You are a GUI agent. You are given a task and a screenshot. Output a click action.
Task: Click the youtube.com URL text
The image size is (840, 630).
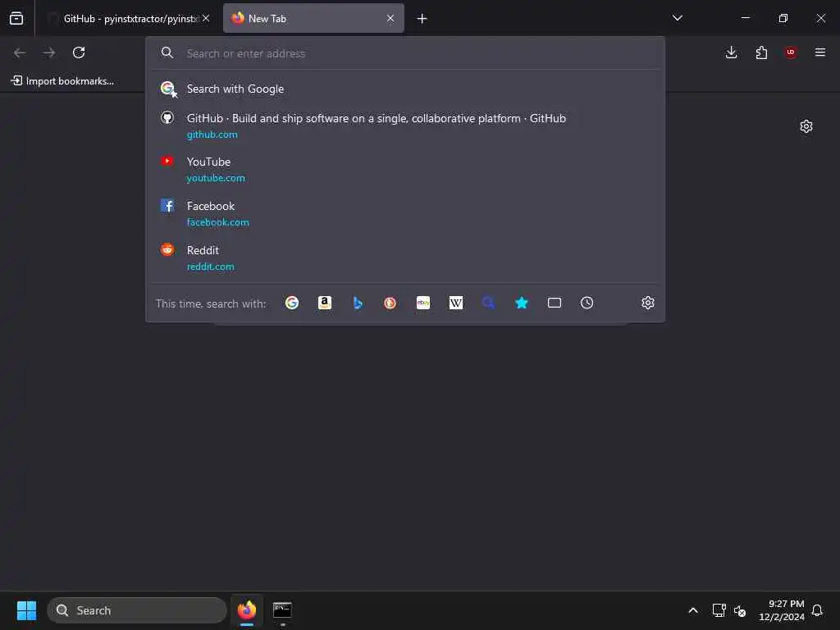(x=216, y=178)
